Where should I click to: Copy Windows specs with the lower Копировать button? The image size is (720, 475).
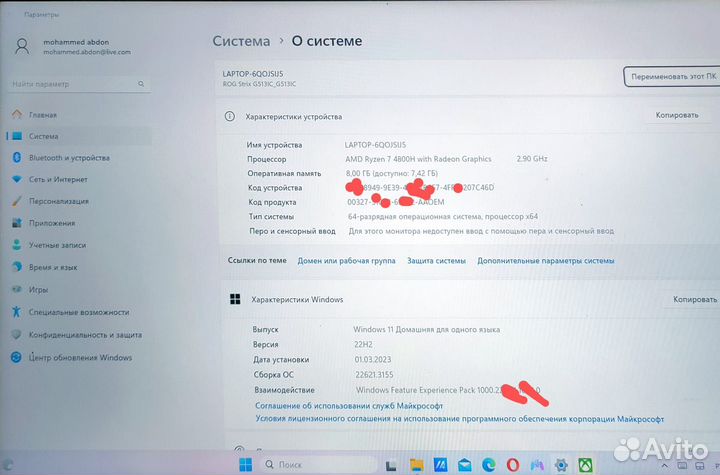tap(694, 300)
